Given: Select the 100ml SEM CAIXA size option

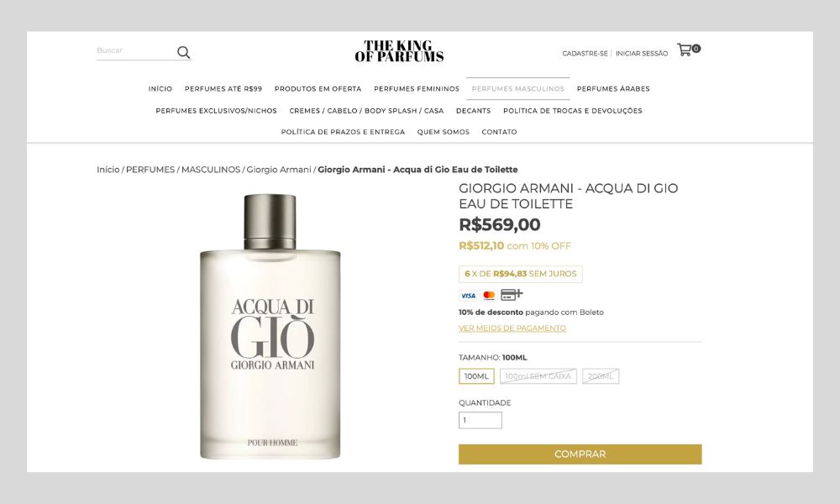Looking at the screenshot, I should click(x=538, y=376).
